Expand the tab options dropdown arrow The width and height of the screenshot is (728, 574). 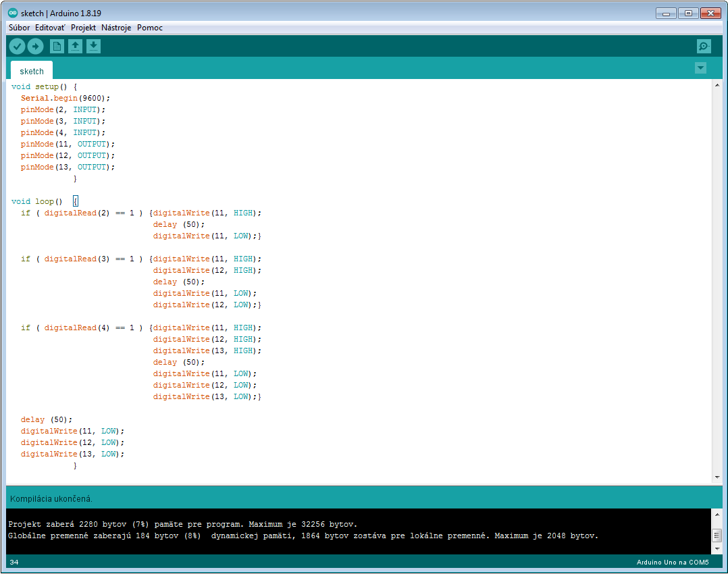tap(700, 68)
